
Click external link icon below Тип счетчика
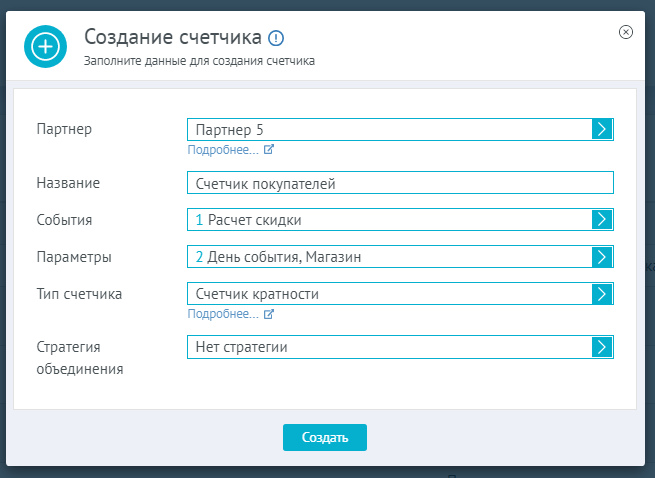click(x=269, y=313)
